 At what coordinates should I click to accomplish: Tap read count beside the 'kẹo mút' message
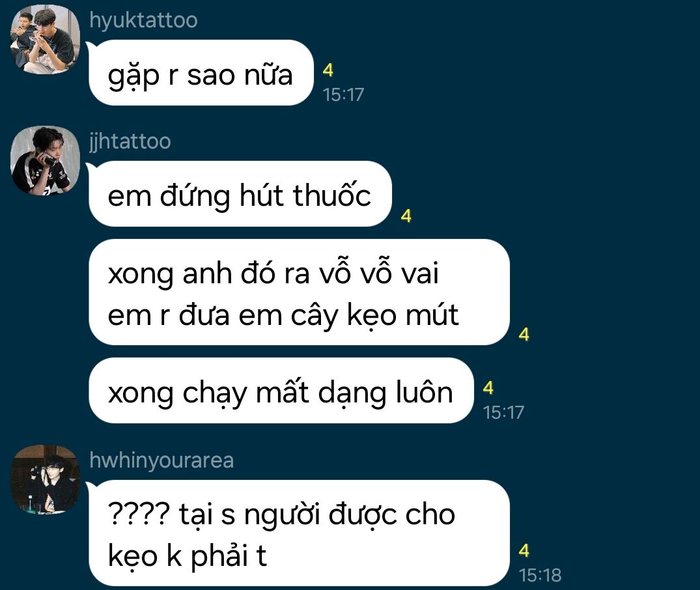point(524,334)
